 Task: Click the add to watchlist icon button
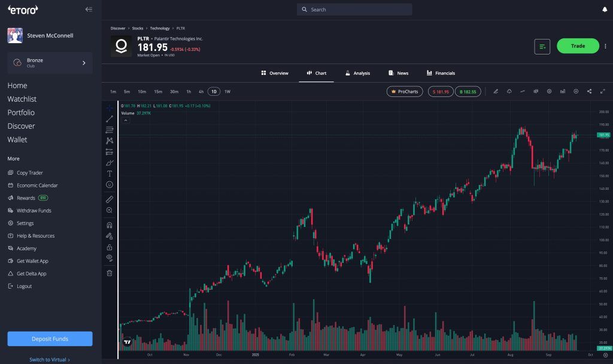click(x=542, y=47)
